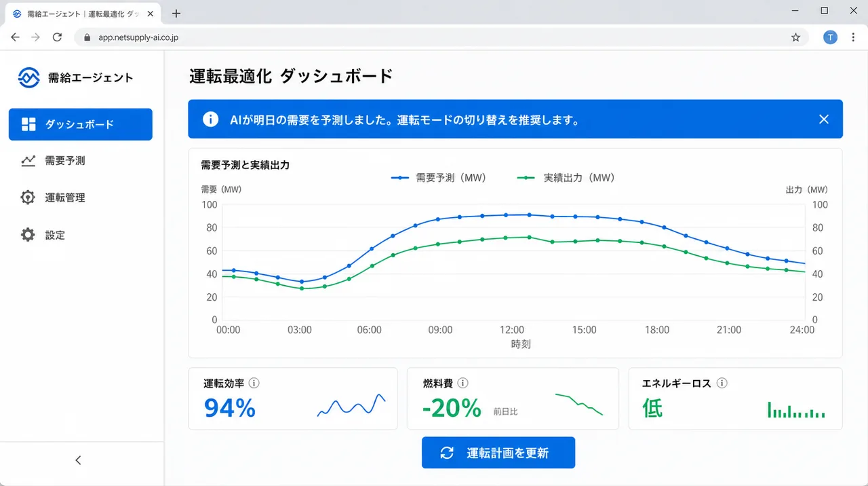Viewport: 868px width, 486px height.
Task: Click the 燃料費 downward trend sparkline
Action: (x=578, y=405)
